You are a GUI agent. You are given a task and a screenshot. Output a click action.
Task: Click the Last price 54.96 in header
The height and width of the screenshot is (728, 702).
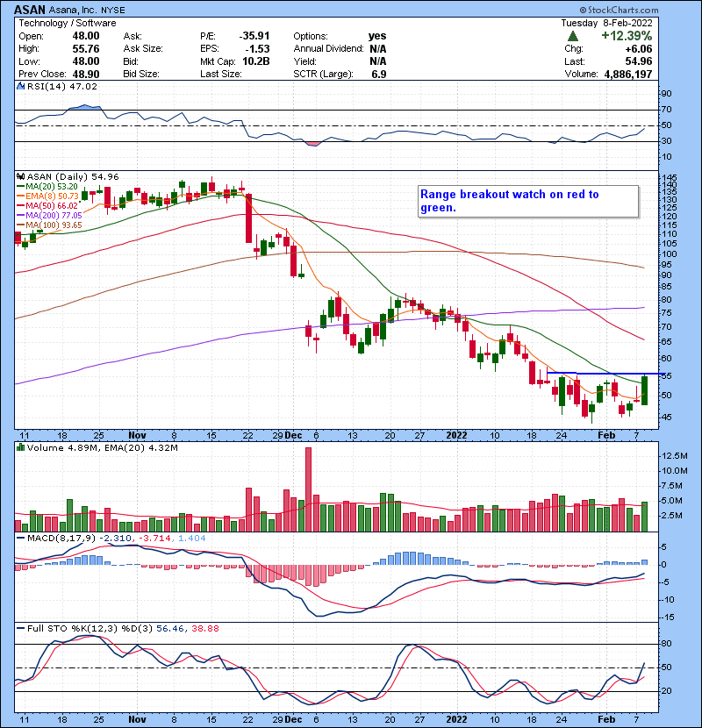[x=638, y=61]
